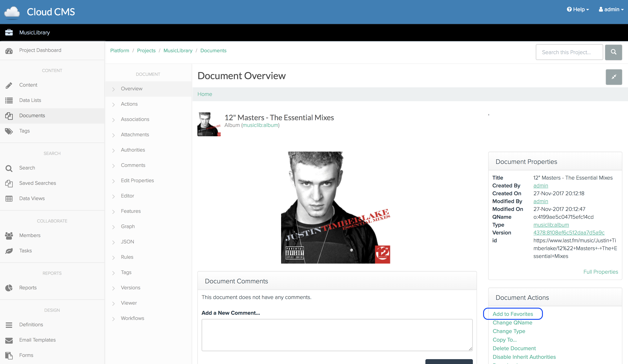628x364 pixels.
Task: Click Created By admin link
Action: 541,186
